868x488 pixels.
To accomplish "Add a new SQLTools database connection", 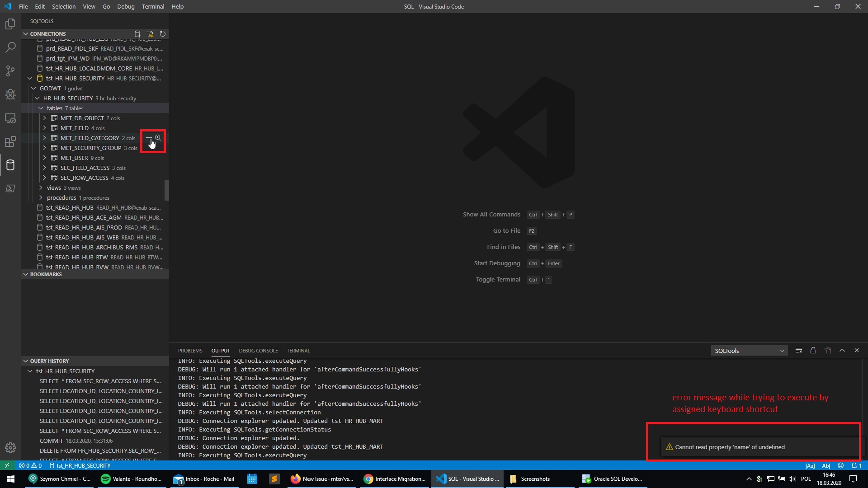I will tap(138, 34).
